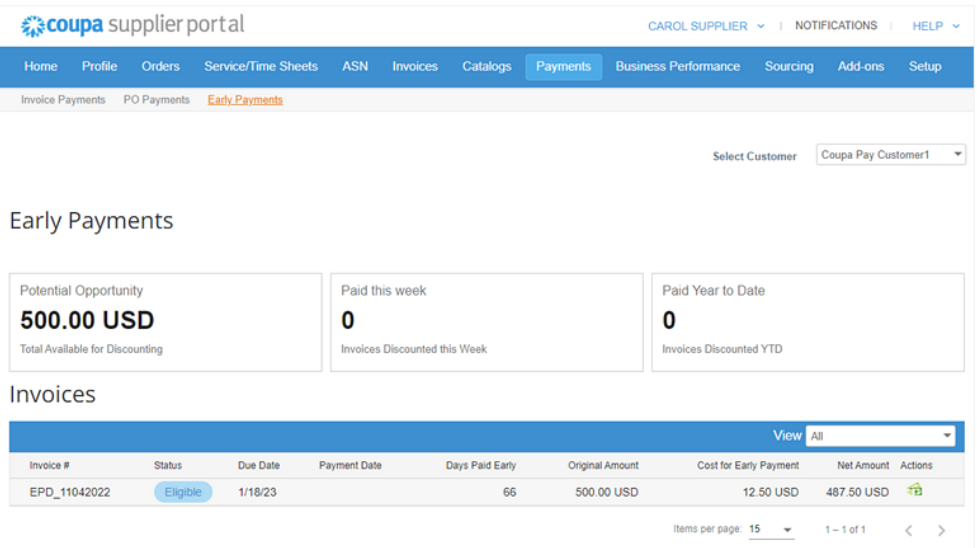Image resolution: width=977 pixels, height=548 pixels.
Task: Expand the HELP menu
Action: point(935,26)
